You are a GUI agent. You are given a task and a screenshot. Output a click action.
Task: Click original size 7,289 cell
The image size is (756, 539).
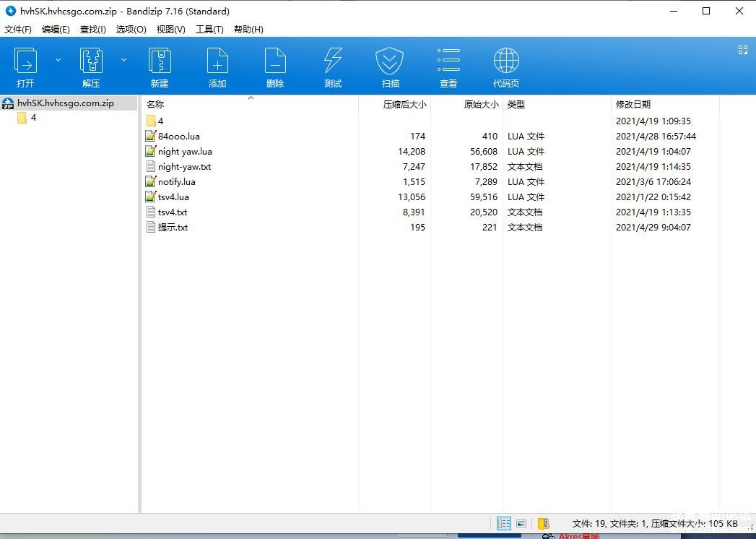click(x=486, y=182)
